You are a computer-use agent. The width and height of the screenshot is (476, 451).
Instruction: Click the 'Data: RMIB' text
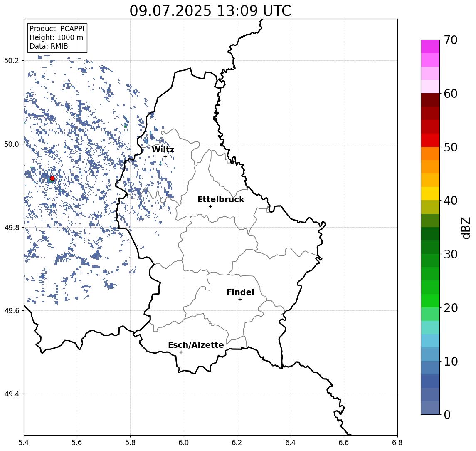click(49, 46)
